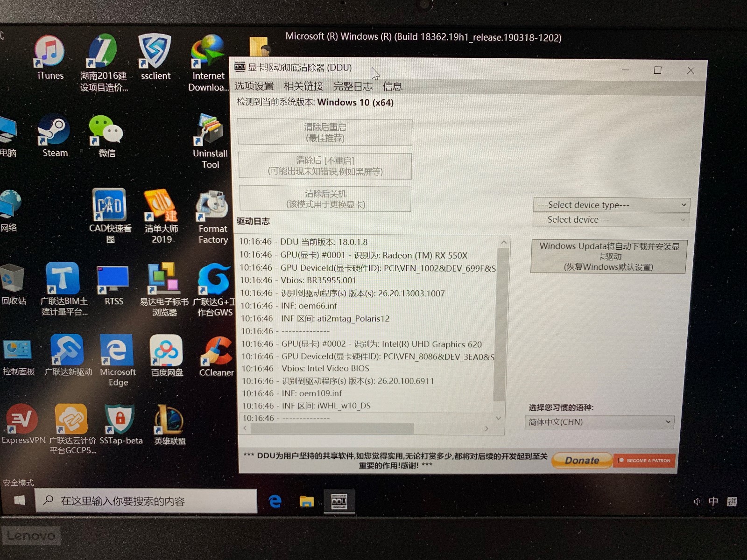
Task: Launch the ssclient desktop shortcut
Action: click(x=155, y=57)
